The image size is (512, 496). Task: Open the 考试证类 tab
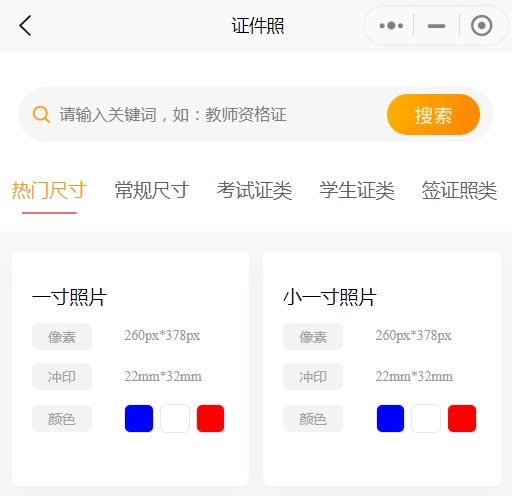pos(254,190)
